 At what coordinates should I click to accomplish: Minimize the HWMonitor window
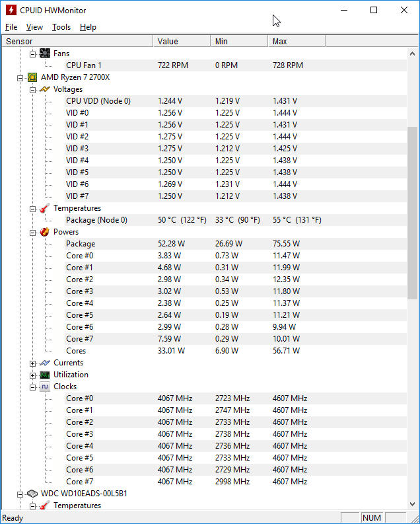coord(344,10)
